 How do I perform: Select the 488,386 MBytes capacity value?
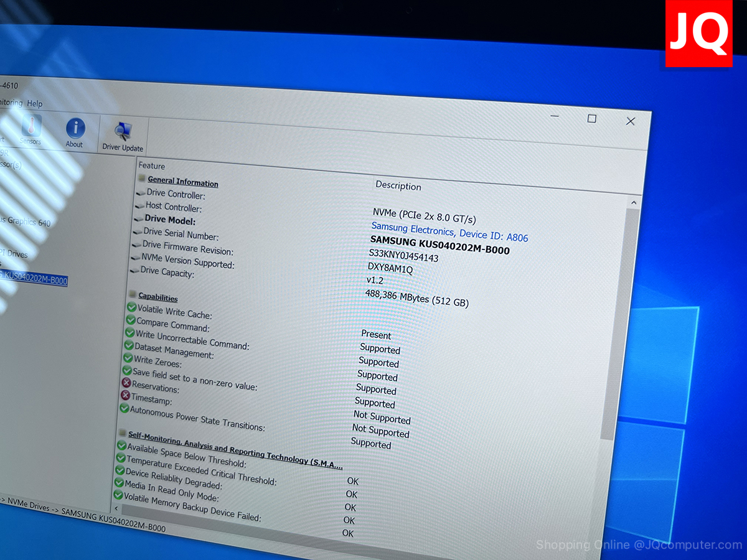tap(416, 297)
